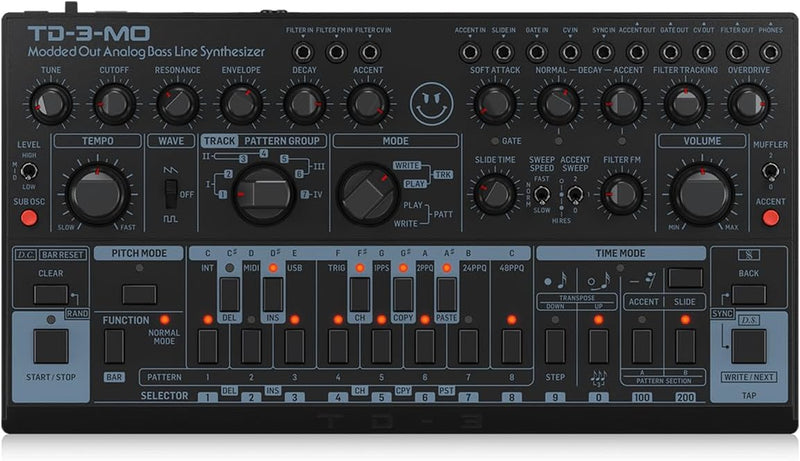Click the Phones jack
The height and width of the screenshot is (461, 800).
[770, 52]
